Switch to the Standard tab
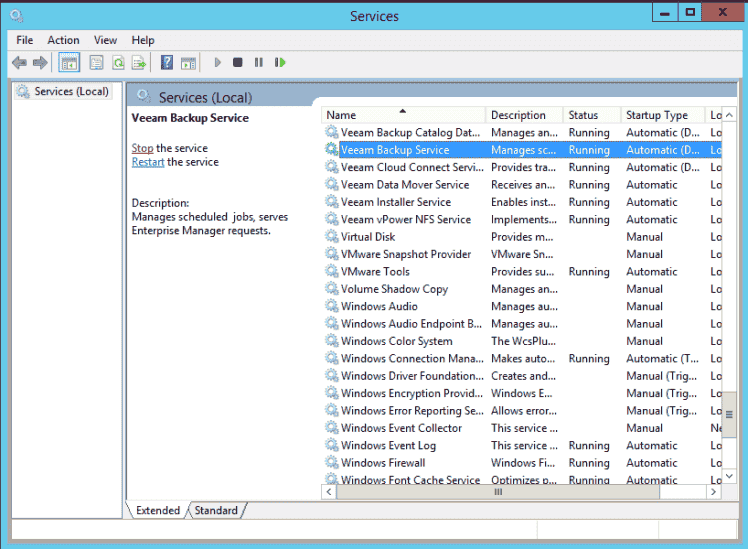This screenshot has height=549, width=748. [x=216, y=510]
